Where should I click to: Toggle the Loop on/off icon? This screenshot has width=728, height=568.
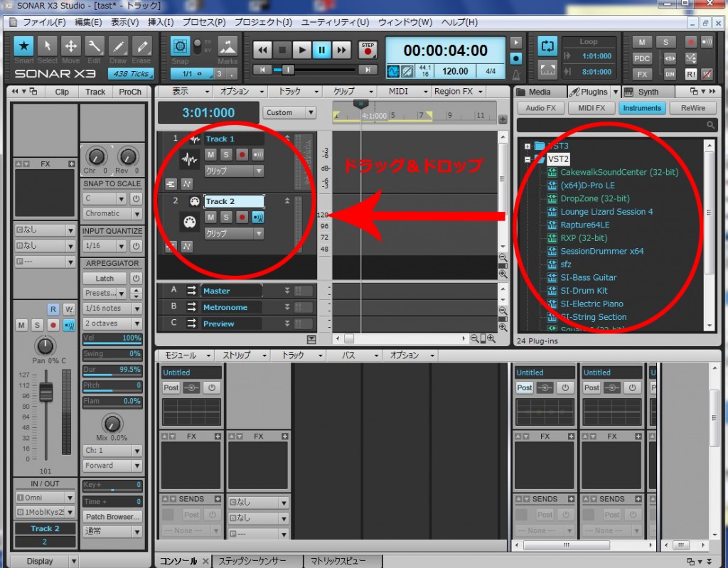pos(547,46)
